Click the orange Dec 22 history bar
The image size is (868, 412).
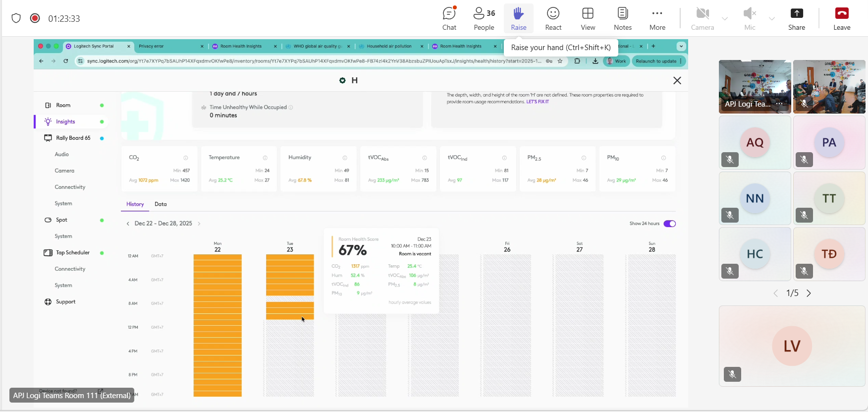(217, 325)
